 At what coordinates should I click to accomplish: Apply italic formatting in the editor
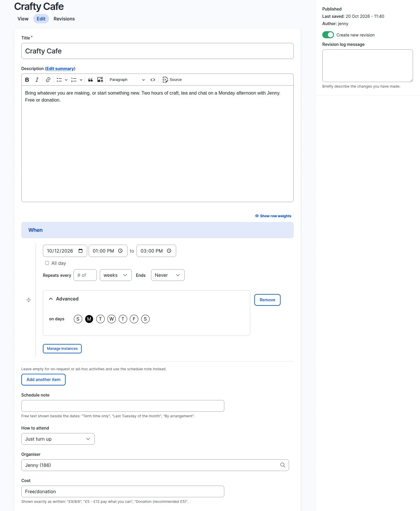point(37,80)
